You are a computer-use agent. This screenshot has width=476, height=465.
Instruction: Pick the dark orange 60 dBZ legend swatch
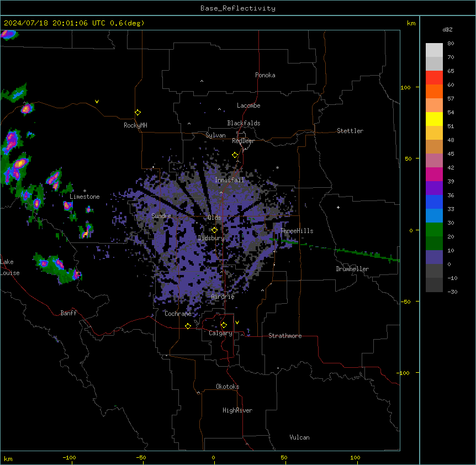click(x=434, y=91)
